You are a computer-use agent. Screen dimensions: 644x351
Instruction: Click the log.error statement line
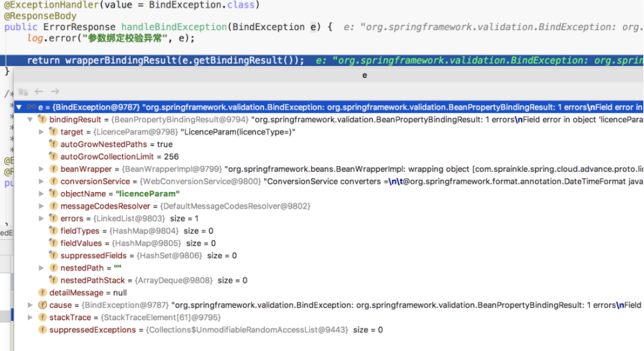tap(111, 38)
